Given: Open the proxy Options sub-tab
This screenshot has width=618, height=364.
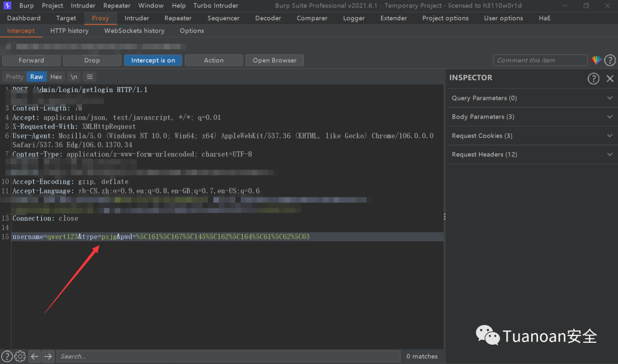Looking at the screenshot, I should coord(192,31).
